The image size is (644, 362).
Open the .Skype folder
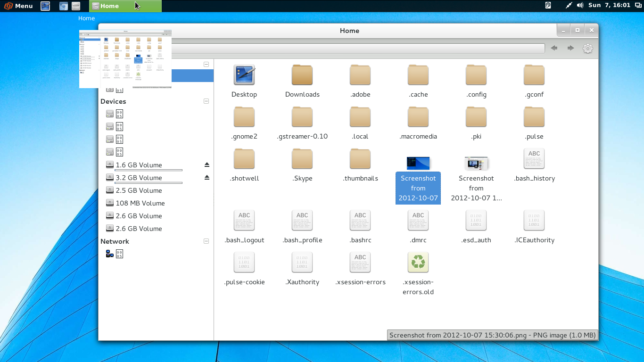[x=302, y=159]
